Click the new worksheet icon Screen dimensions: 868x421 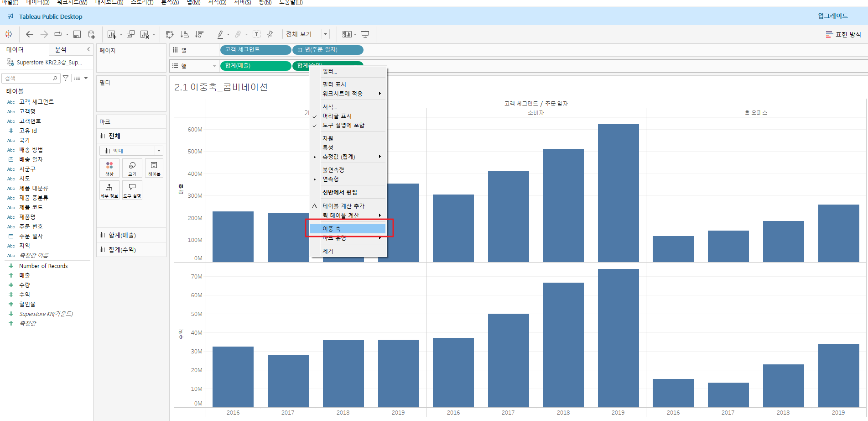pos(112,34)
